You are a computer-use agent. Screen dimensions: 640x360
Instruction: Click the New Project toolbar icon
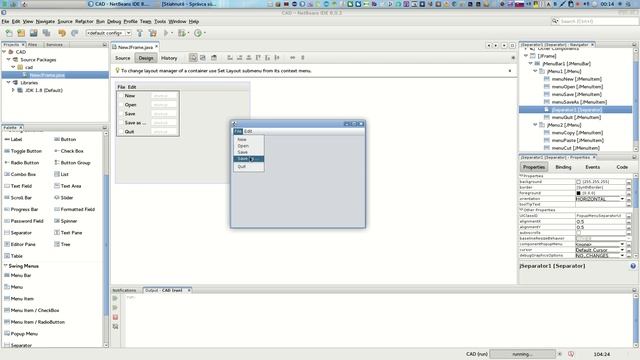[x=21, y=33]
